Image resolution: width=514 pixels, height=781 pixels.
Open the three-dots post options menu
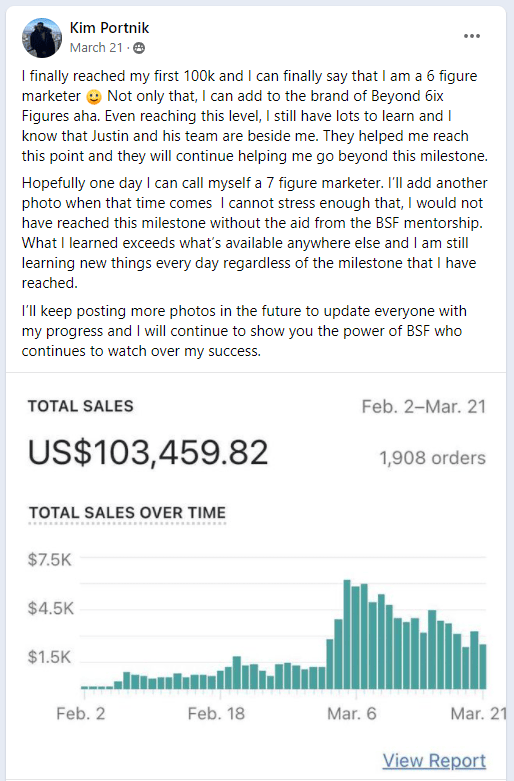[471, 36]
